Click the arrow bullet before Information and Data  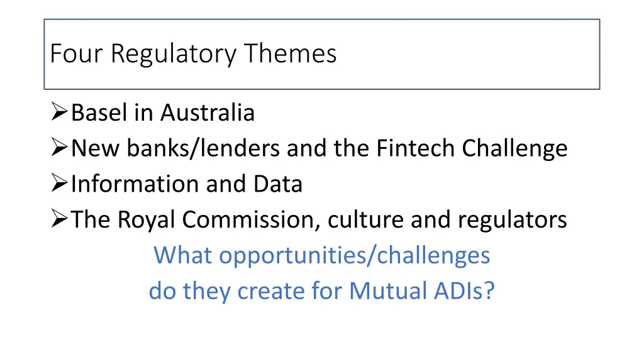(x=59, y=184)
